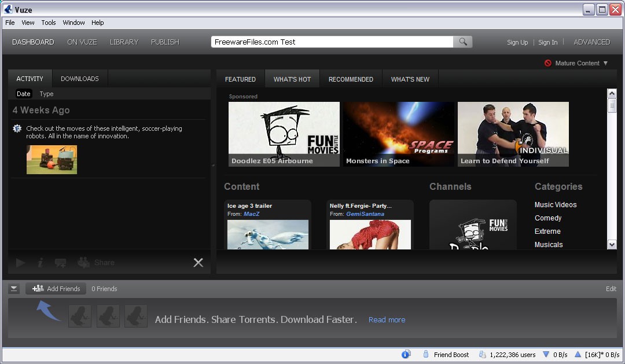Go to the ON VUZE section
The image size is (625, 364).
pyautogui.click(x=82, y=42)
